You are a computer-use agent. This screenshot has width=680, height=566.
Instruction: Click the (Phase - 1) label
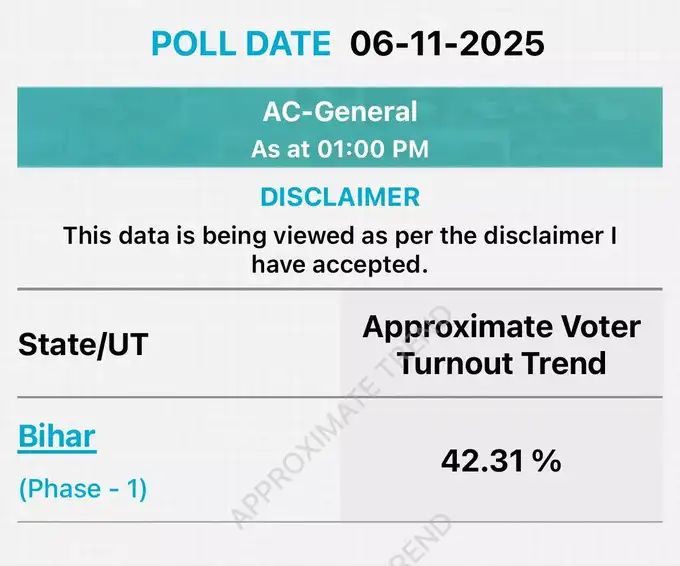coord(83,489)
